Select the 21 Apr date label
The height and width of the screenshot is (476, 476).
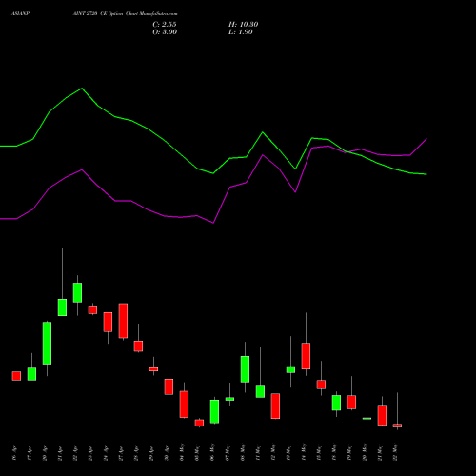[60, 453]
